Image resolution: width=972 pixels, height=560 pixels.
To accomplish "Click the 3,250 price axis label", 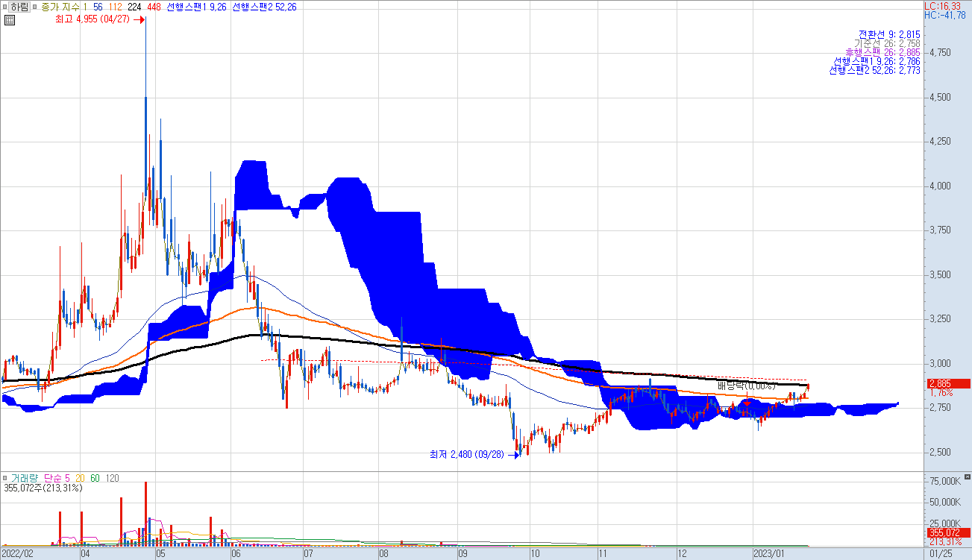I will 940,319.
